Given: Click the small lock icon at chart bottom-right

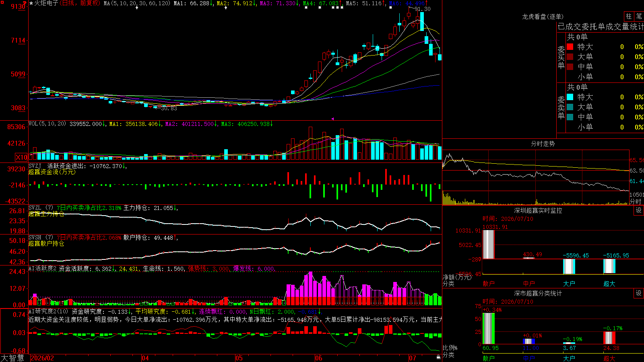Looking at the screenshot, I should pos(438,357).
